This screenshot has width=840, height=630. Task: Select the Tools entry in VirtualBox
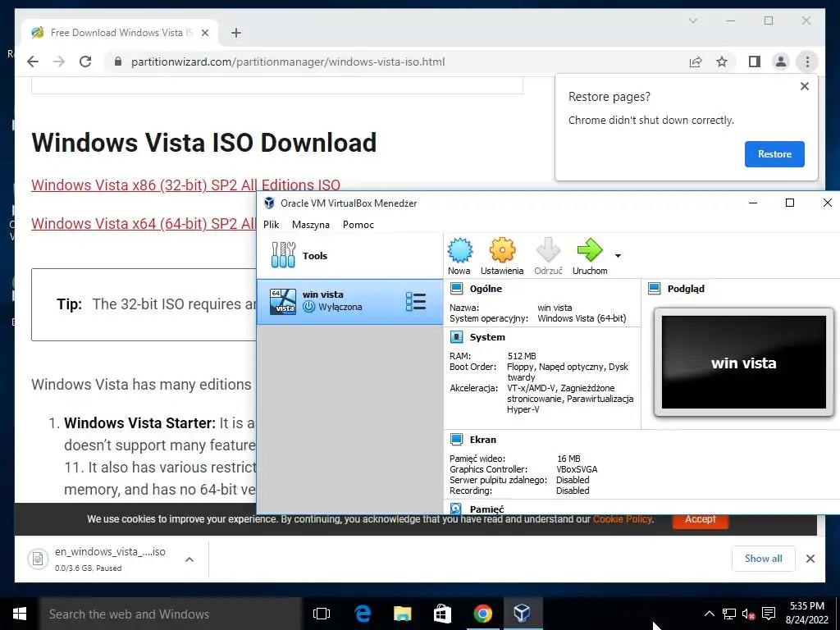pos(350,256)
